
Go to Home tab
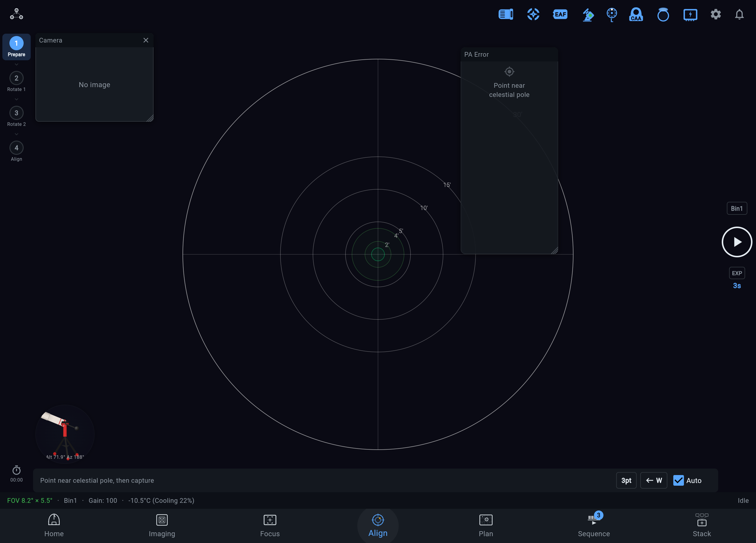(54, 526)
